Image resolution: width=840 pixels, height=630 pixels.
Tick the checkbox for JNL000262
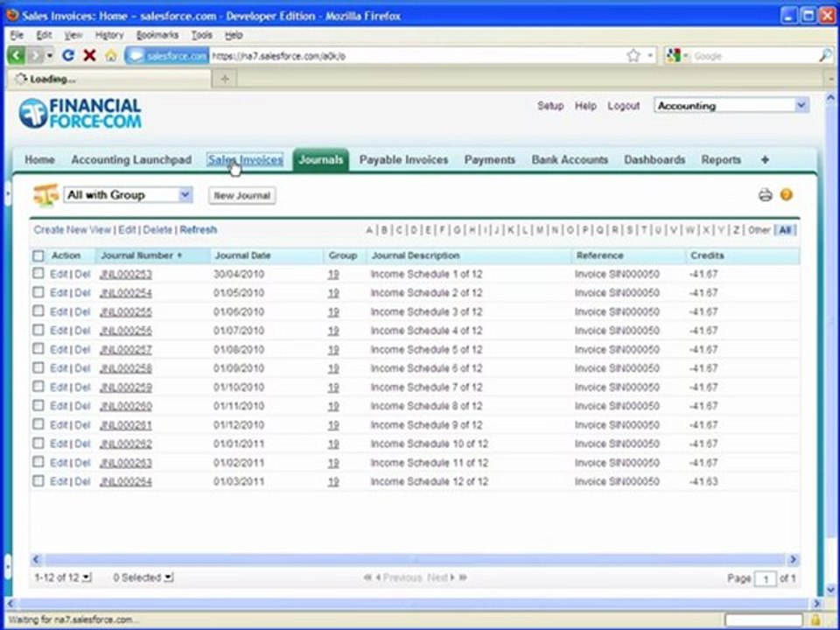point(38,444)
